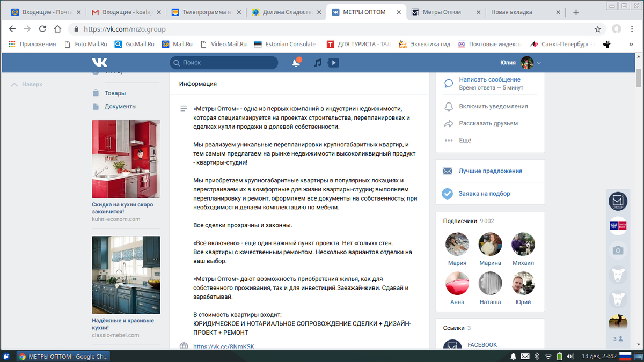Click the share arrow icon beside Рассказать друзьям
Image resolution: width=644 pixels, height=362 pixels.
tap(449, 123)
